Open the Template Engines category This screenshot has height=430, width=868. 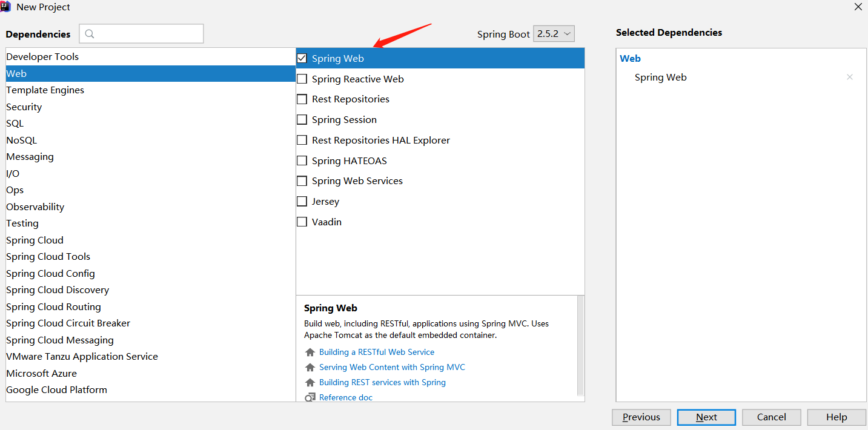150,90
